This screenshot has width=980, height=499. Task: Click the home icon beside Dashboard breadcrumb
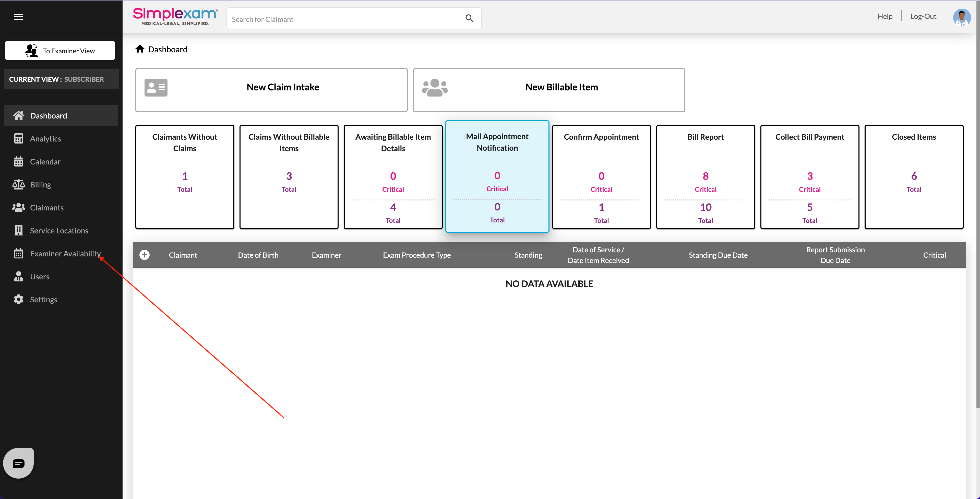(x=140, y=49)
